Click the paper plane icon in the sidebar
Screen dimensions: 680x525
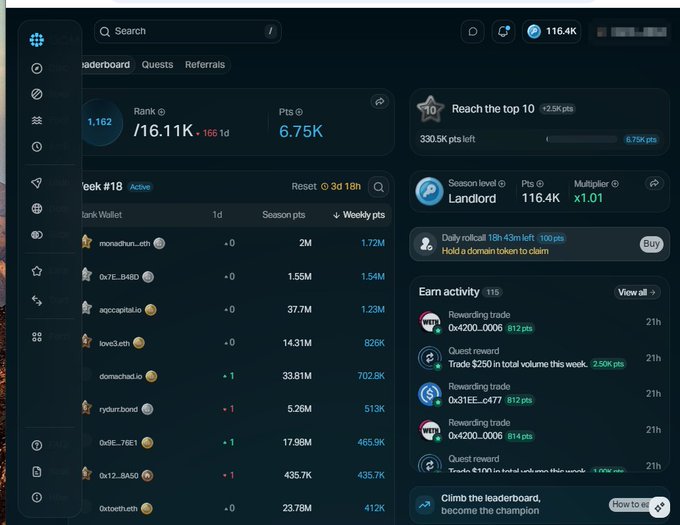(x=37, y=183)
